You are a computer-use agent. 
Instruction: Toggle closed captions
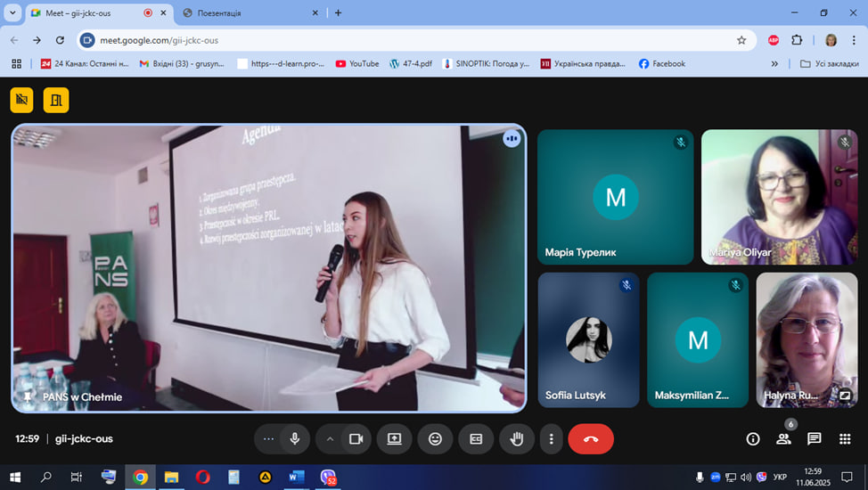point(476,439)
